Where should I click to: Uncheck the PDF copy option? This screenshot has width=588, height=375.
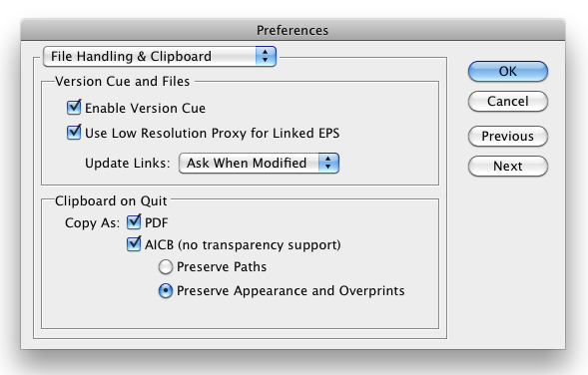[134, 221]
